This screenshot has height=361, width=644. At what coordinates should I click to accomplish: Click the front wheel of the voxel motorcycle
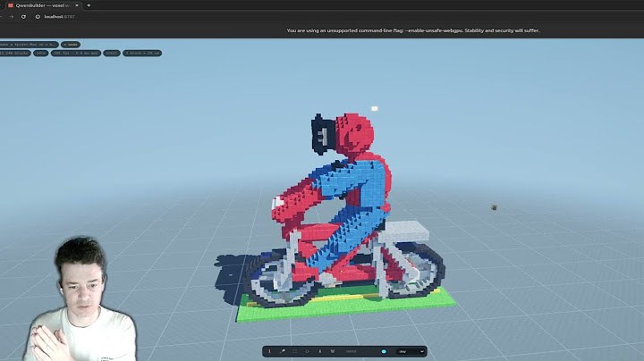coord(281,279)
